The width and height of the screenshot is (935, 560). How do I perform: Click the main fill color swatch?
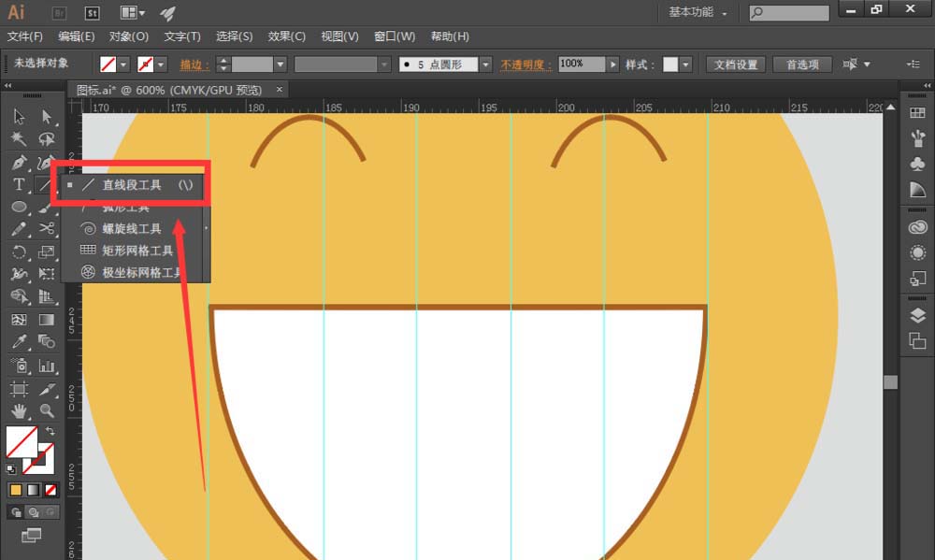click(22, 441)
